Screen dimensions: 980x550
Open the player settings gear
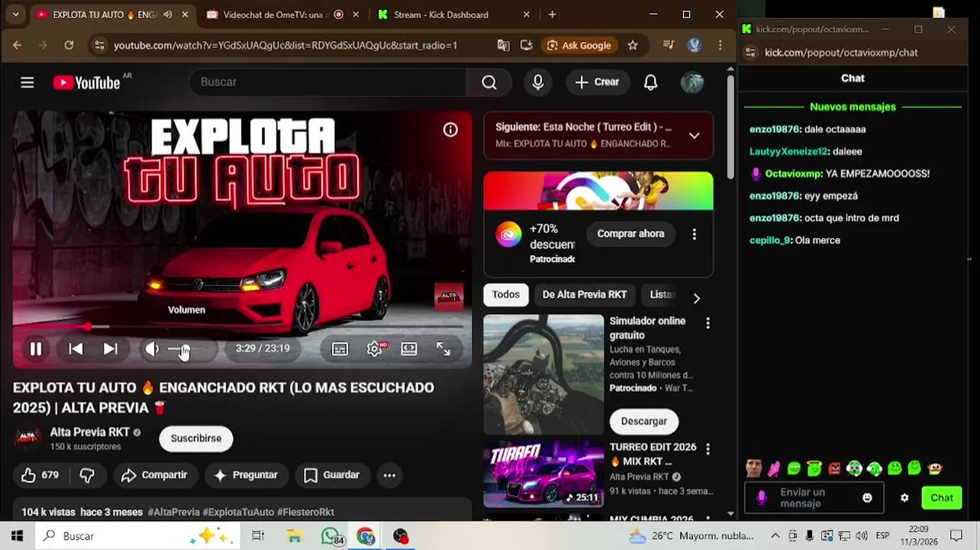(375, 349)
